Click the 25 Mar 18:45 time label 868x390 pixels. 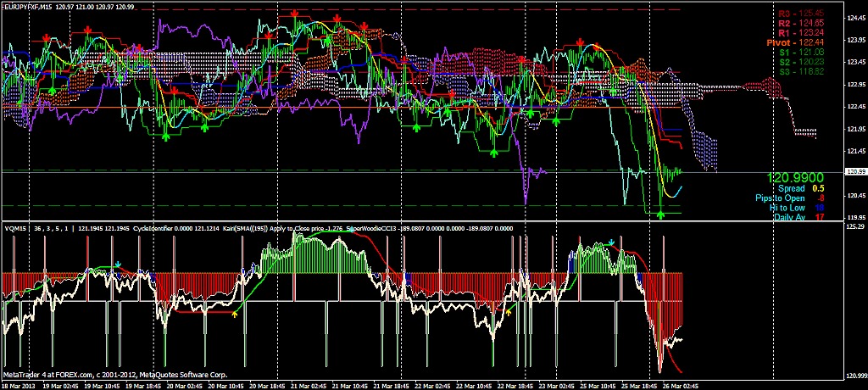pyautogui.click(x=641, y=386)
